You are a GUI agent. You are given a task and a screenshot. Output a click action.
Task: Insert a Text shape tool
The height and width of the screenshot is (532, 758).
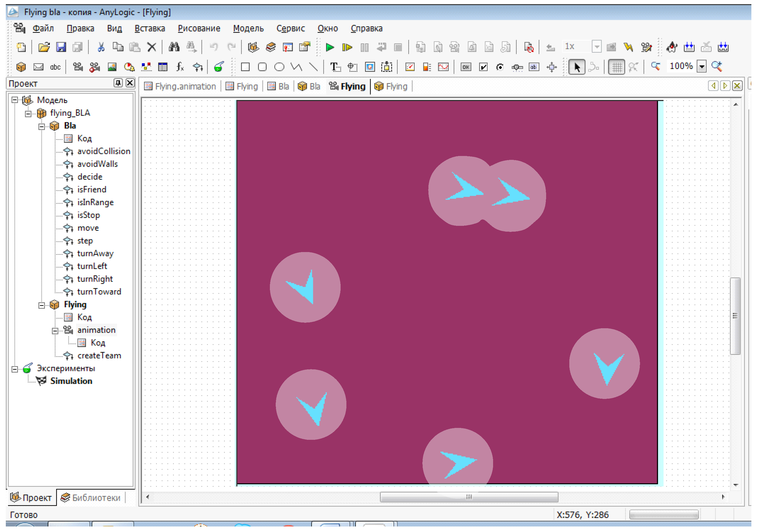point(335,67)
